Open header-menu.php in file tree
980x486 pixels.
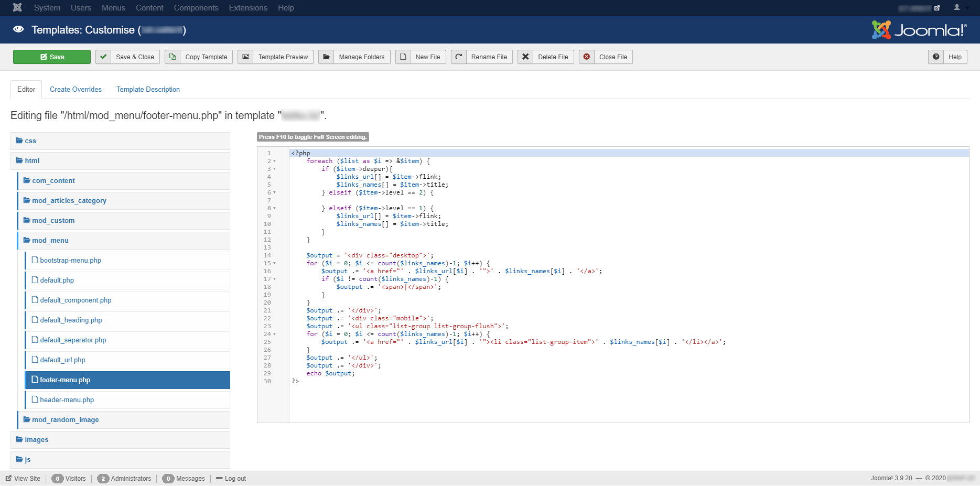pos(67,399)
